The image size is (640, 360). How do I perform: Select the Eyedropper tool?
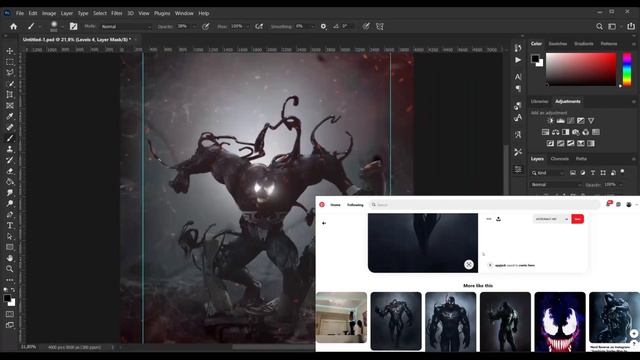coord(10,116)
